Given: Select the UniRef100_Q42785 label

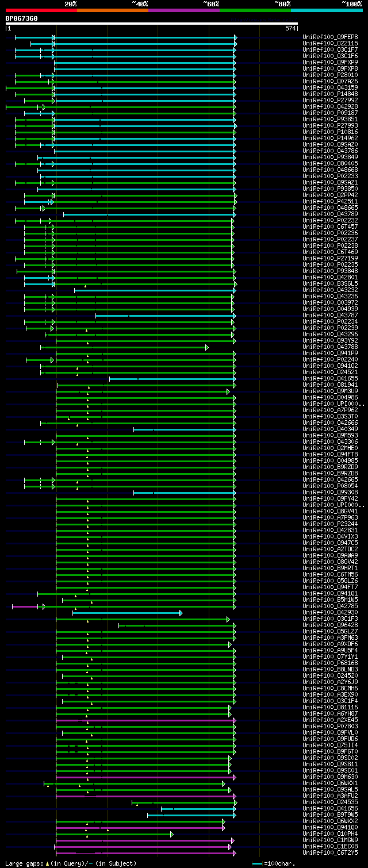Looking at the screenshot, I should click(329, 606).
